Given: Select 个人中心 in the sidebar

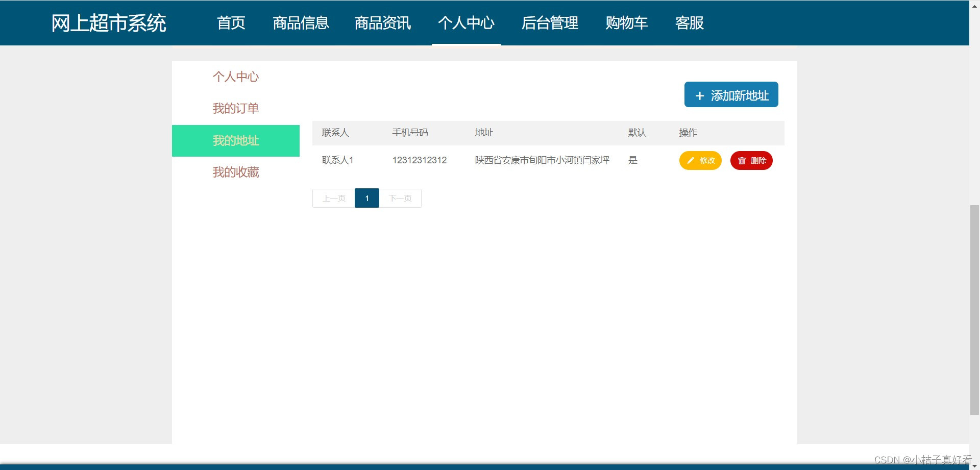Looking at the screenshot, I should pos(236,77).
